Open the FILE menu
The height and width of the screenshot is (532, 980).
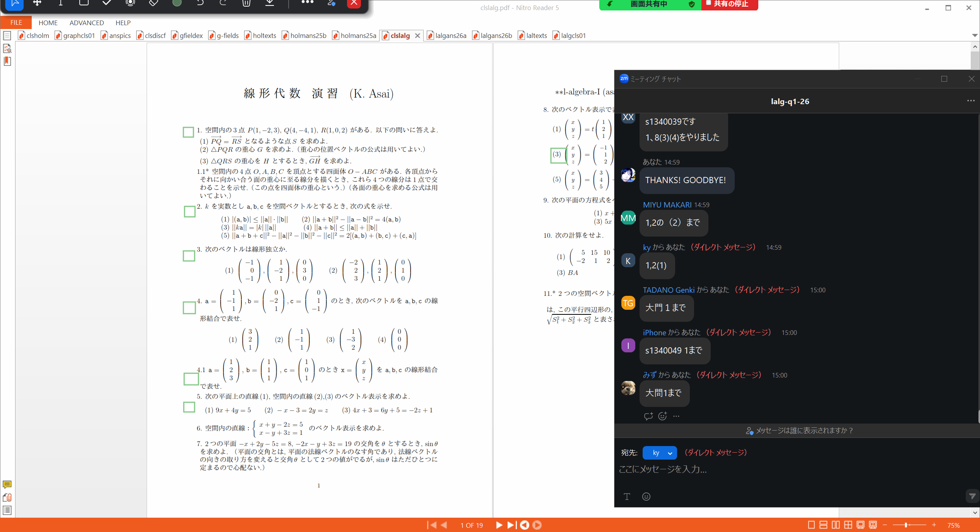pos(16,22)
